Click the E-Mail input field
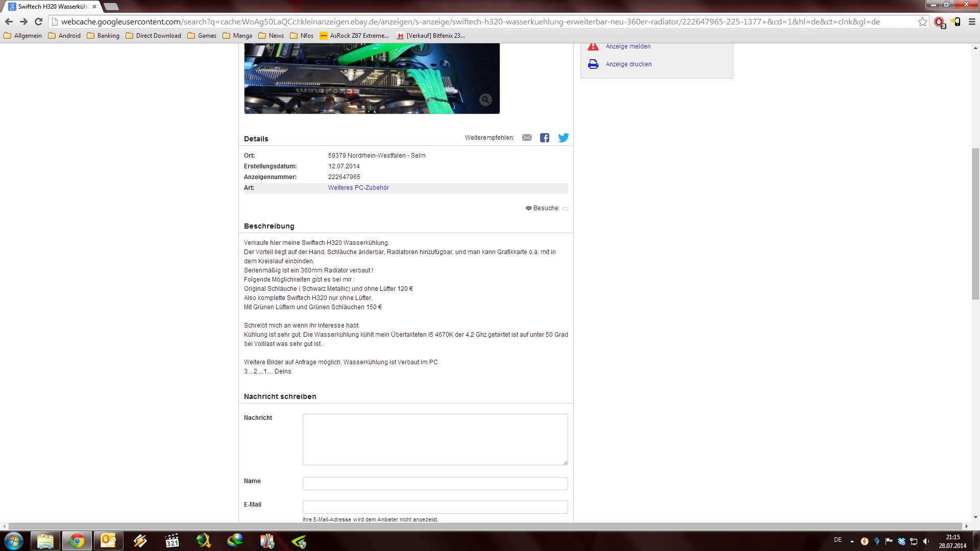Screen dimensions: 980x551 coord(435,507)
